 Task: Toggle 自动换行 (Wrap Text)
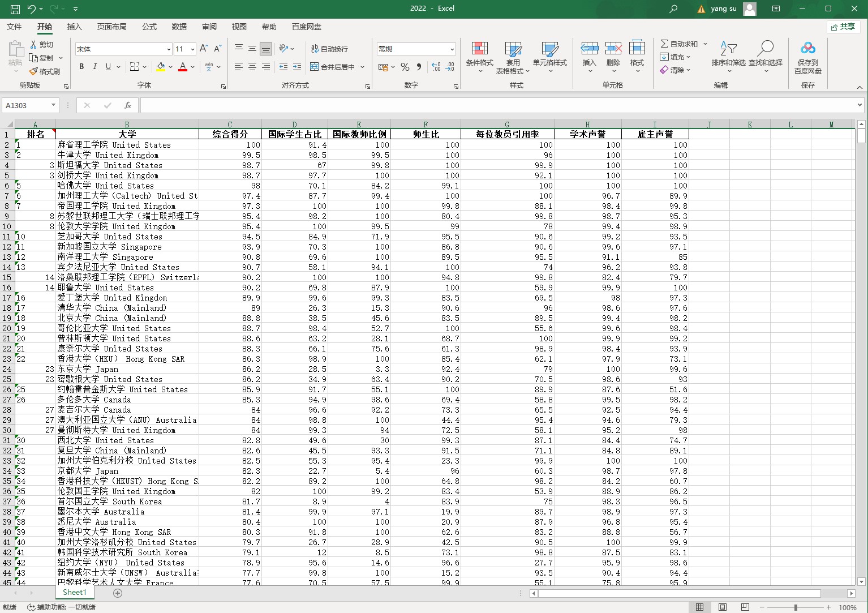point(329,49)
